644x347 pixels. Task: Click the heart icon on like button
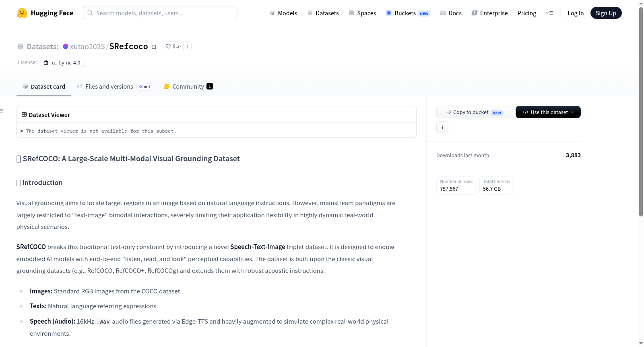[168, 46]
